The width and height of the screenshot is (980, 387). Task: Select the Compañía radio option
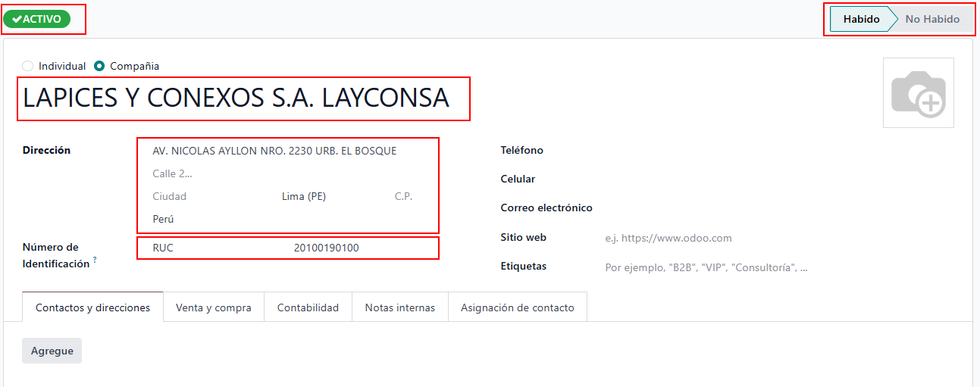[x=99, y=66]
